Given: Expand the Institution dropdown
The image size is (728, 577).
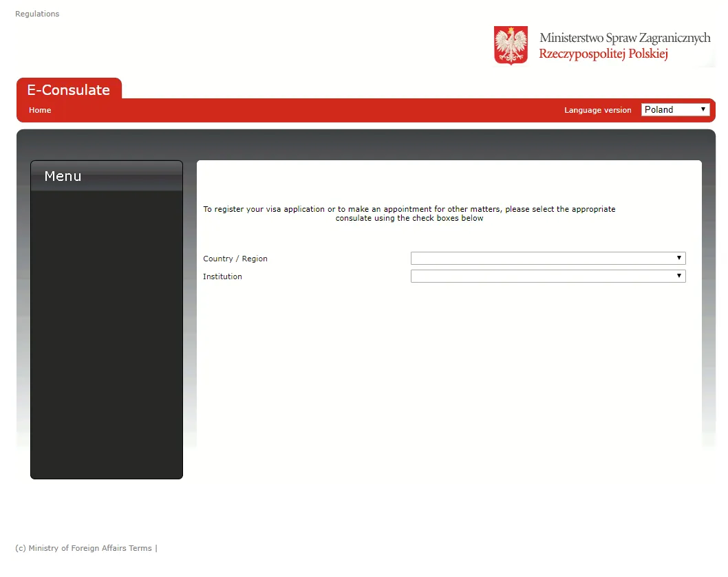Looking at the screenshot, I should tap(548, 276).
